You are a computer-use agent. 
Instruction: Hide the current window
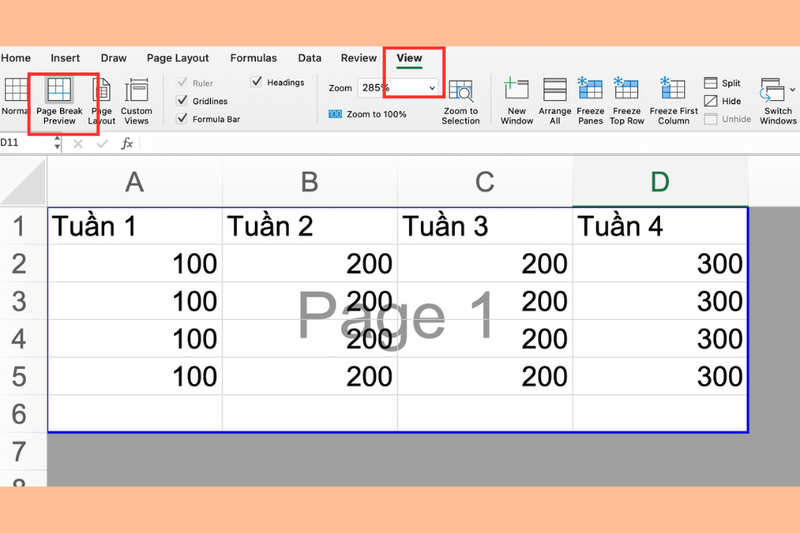coord(722,101)
